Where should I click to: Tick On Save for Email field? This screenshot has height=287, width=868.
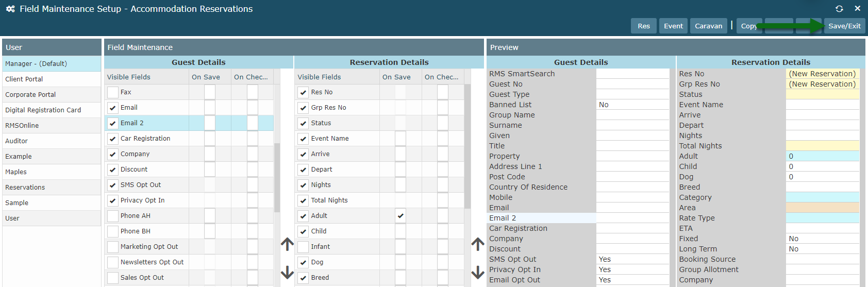pos(210,108)
